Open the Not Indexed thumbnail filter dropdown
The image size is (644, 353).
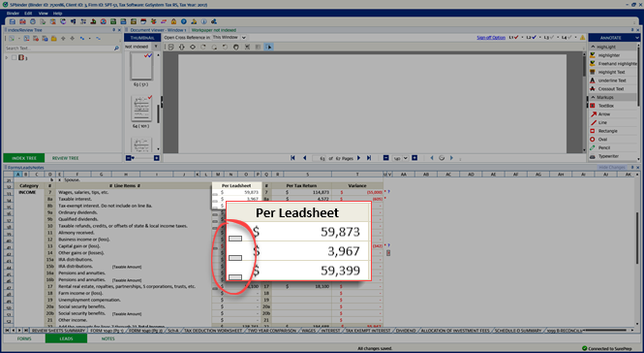click(155, 47)
